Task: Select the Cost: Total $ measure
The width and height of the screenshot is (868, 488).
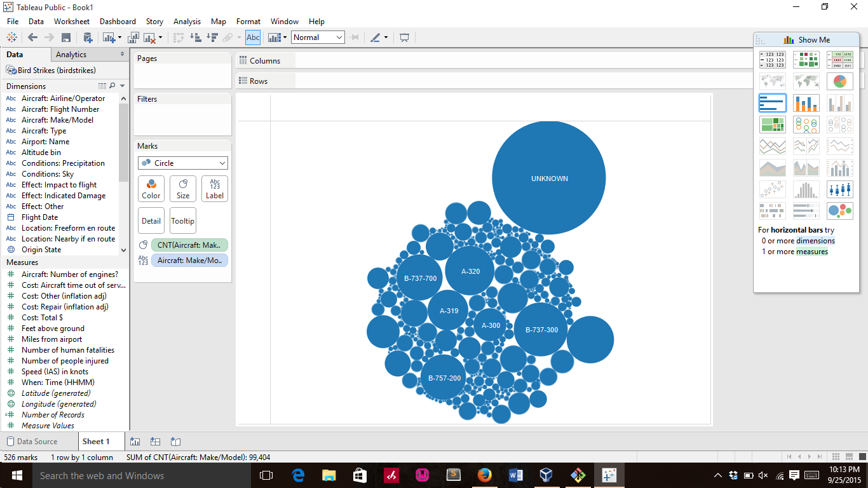Action: point(42,318)
